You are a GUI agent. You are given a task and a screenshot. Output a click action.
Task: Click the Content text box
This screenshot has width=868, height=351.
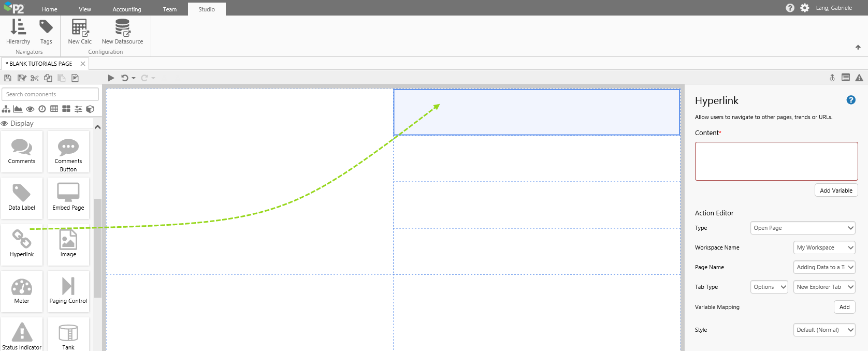776,161
